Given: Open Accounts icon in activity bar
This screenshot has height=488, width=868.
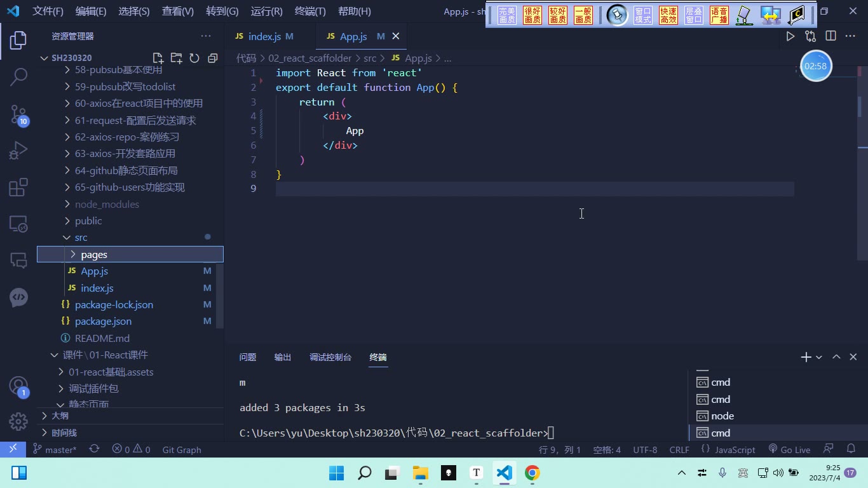Looking at the screenshot, I should click(18, 386).
